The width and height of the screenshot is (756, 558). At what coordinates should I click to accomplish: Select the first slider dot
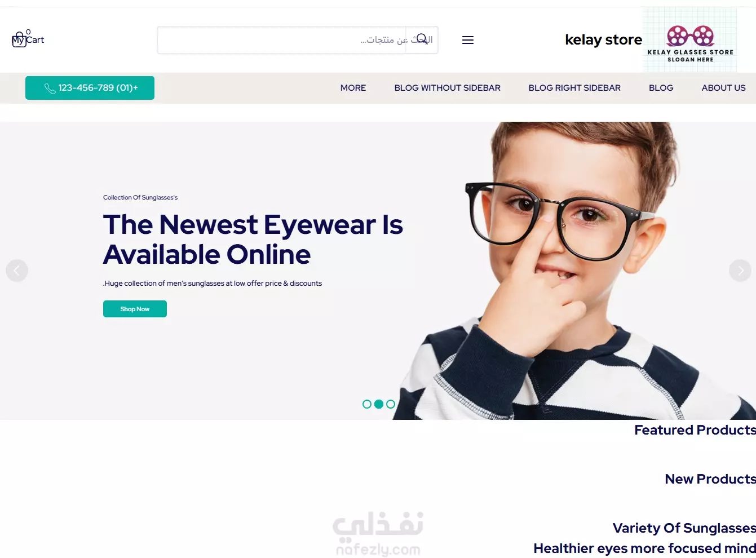tap(367, 404)
